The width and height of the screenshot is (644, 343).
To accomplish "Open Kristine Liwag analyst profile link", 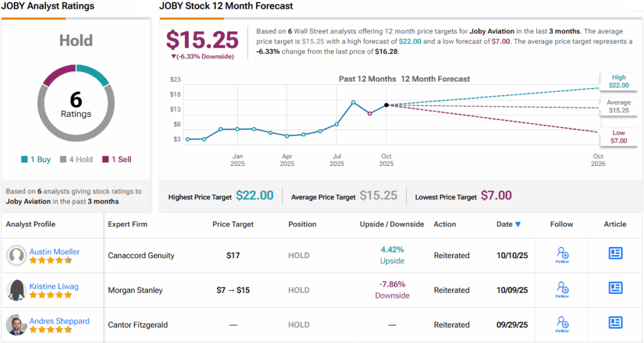I will [x=54, y=286].
